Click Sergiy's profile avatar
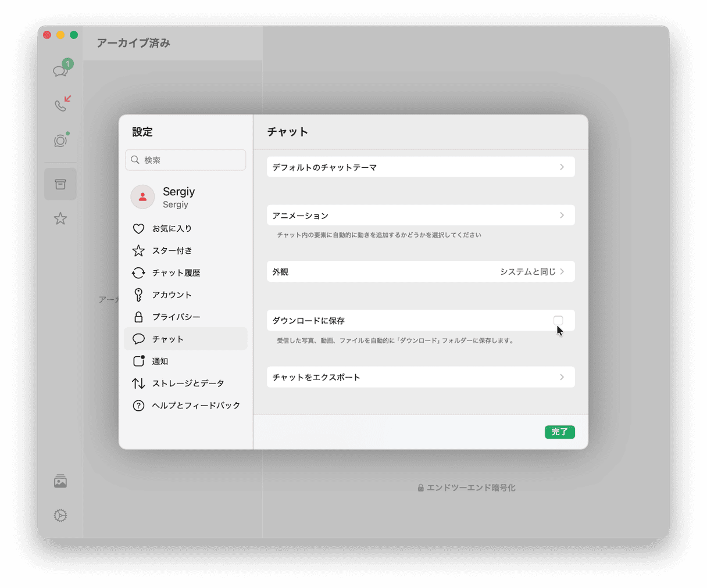 click(x=142, y=197)
